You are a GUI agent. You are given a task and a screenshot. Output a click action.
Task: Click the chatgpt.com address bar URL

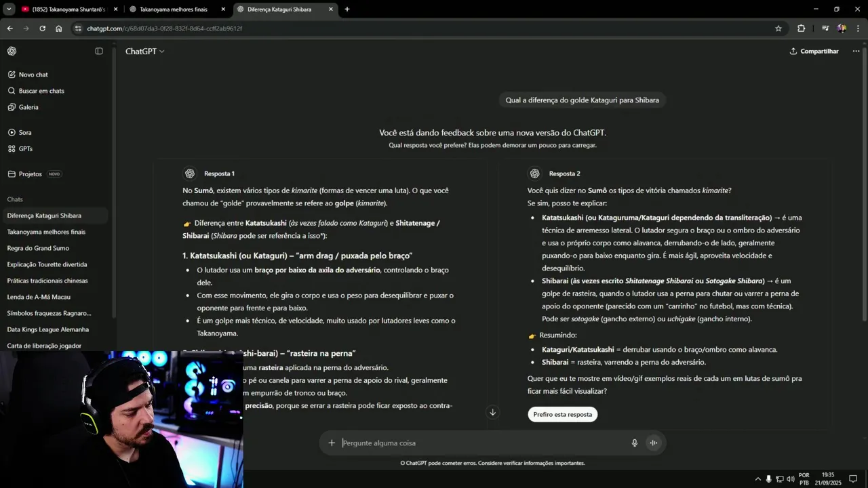[x=165, y=28]
